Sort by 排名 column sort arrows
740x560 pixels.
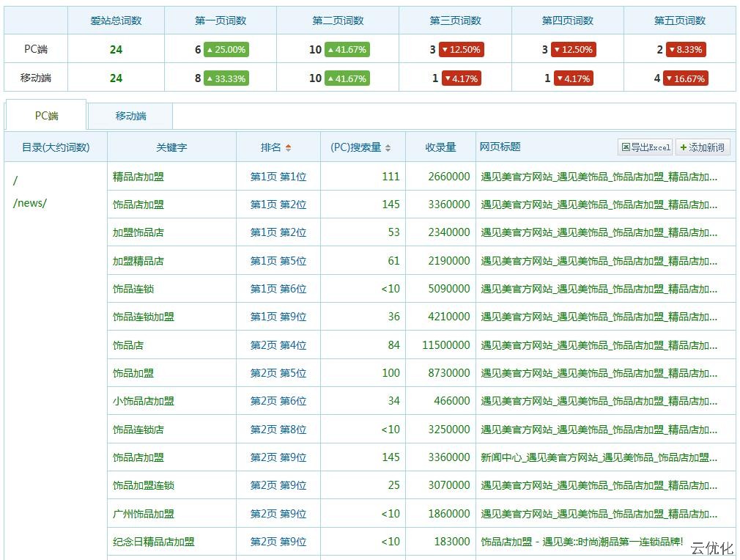pos(288,147)
